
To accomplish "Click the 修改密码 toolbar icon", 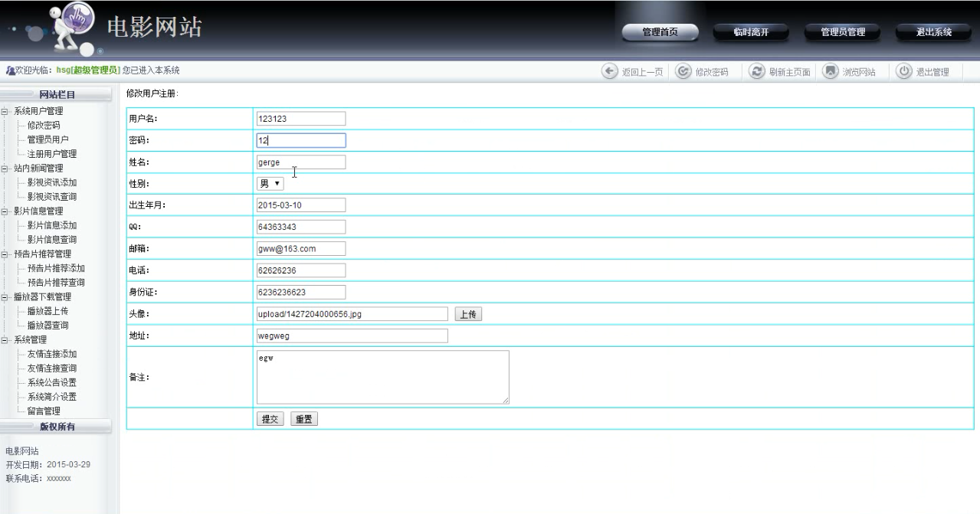I will coord(683,72).
